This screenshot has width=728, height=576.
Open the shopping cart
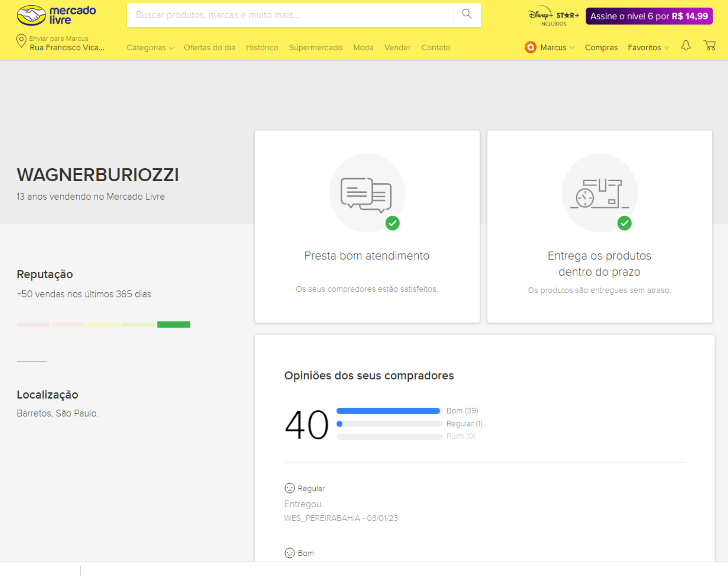point(709,46)
